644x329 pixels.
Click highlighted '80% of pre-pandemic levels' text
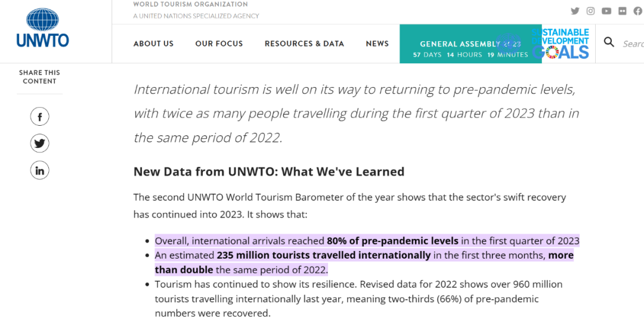(392, 241)
